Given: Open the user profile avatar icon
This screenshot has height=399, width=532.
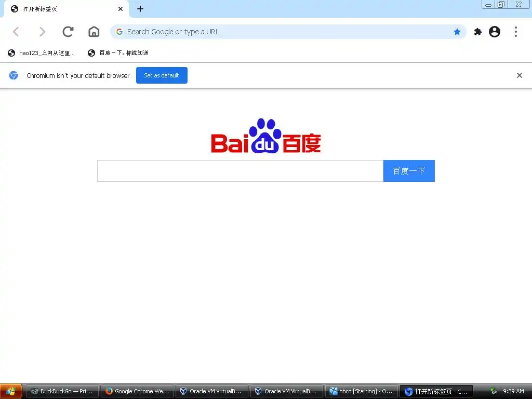Looking at the screenshot, I should click(495, 32).
